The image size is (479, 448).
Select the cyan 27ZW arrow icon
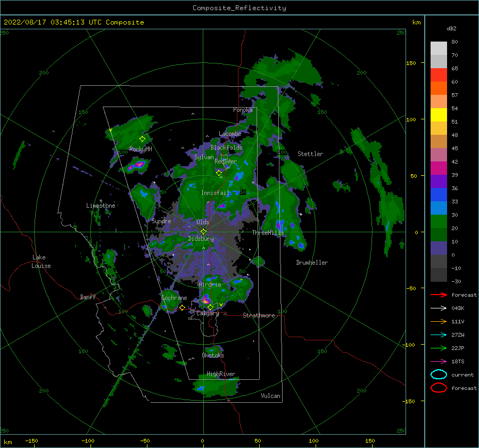click(439, 335)
